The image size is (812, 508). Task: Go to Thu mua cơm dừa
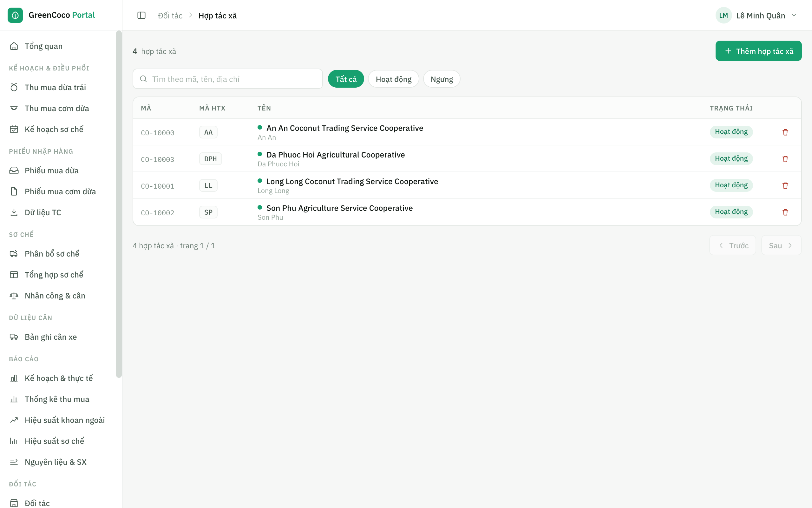[x=58, y=108]
